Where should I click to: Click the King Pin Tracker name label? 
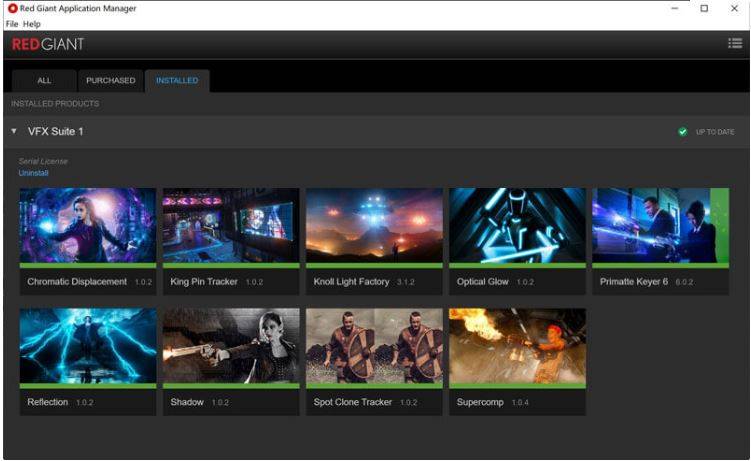[x=204, y=281]
